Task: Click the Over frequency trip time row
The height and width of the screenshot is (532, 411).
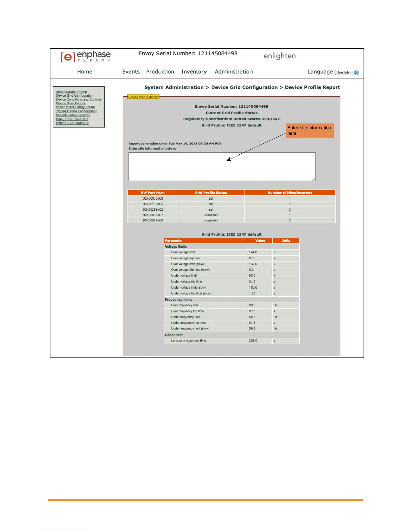Action: point(231,311)
